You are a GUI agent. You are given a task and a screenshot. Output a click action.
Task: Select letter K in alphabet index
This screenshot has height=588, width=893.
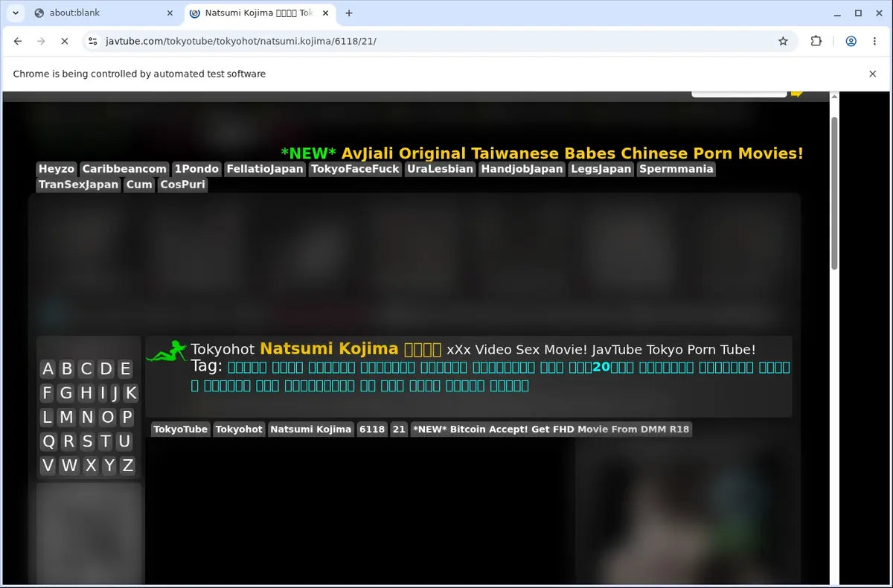(x=130, y=393)
